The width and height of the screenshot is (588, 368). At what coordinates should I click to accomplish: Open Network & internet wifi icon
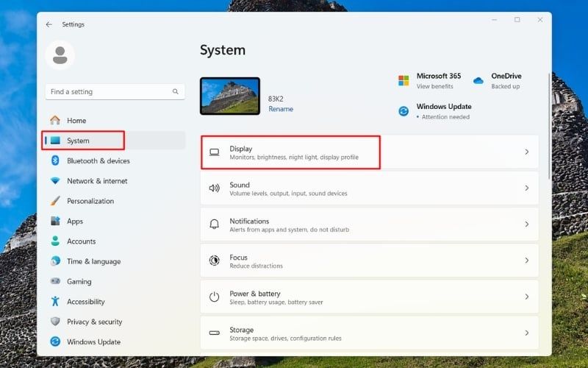[x=55, y=181]
